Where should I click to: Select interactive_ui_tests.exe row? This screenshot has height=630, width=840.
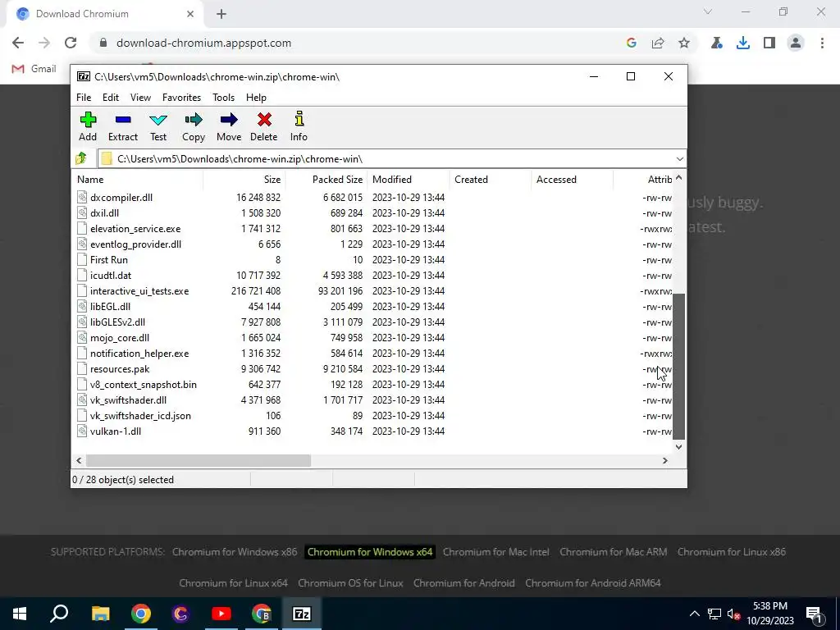tap(372, 291)
